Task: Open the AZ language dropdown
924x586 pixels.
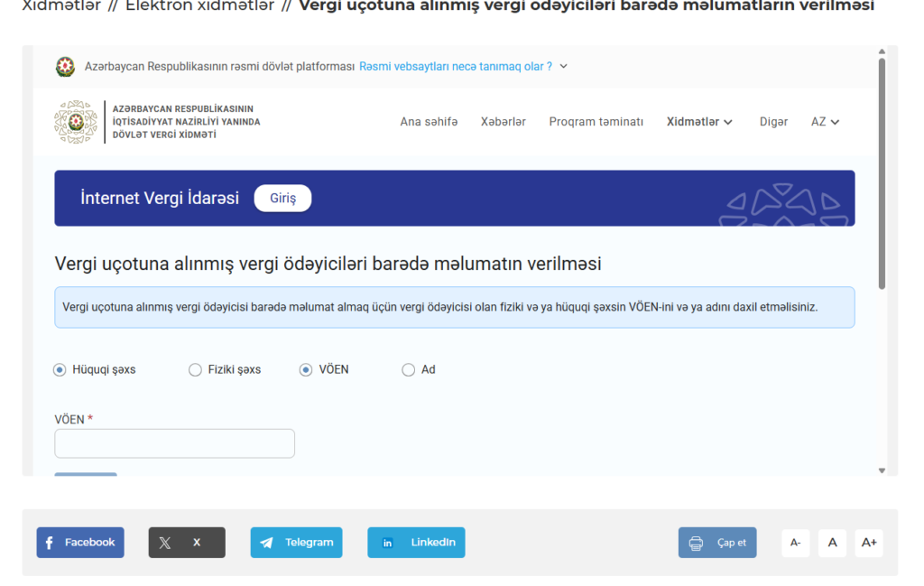Action: click(825, 122)
